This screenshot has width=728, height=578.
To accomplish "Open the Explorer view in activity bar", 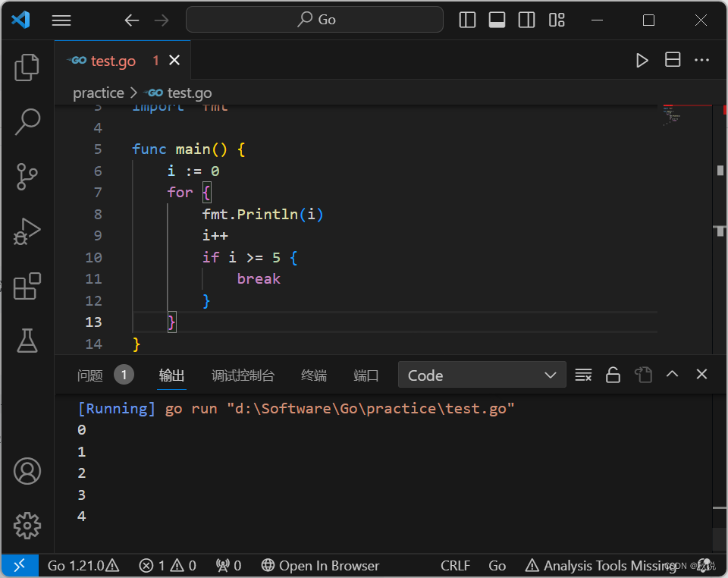I will pyautogui.click(x=27, y=68).
